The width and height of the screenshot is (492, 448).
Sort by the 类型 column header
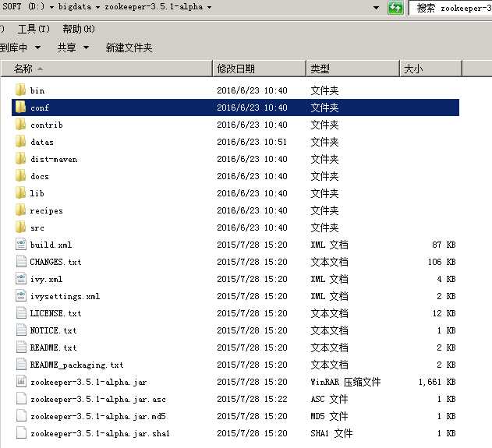[x=352, y=69]
